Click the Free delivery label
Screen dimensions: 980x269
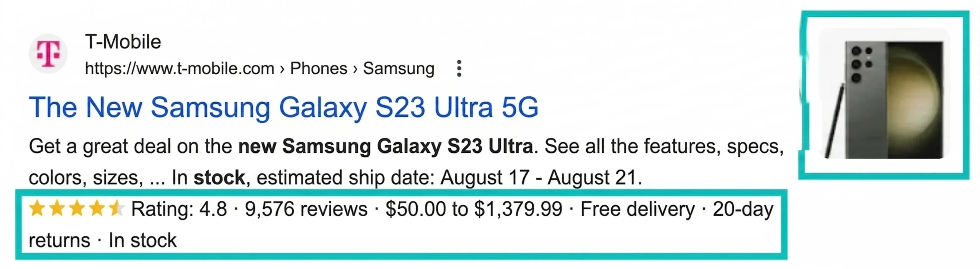[x=637, y=209]
